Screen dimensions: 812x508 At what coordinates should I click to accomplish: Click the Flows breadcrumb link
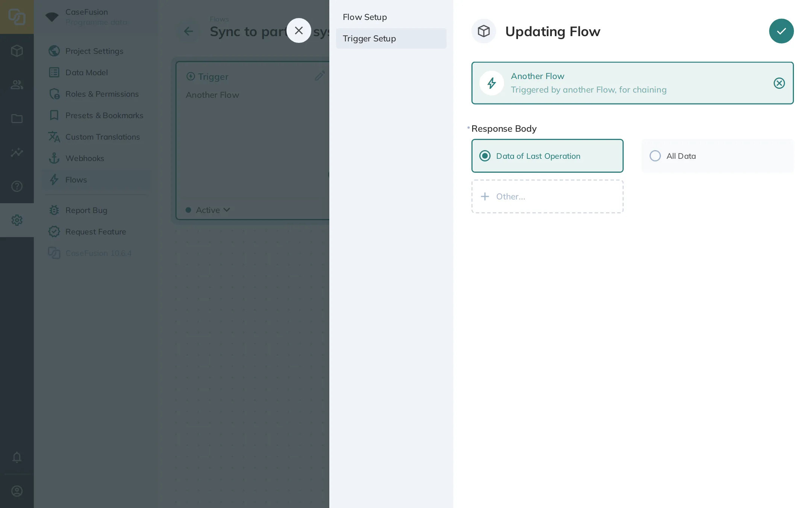(x=219, y=19)
